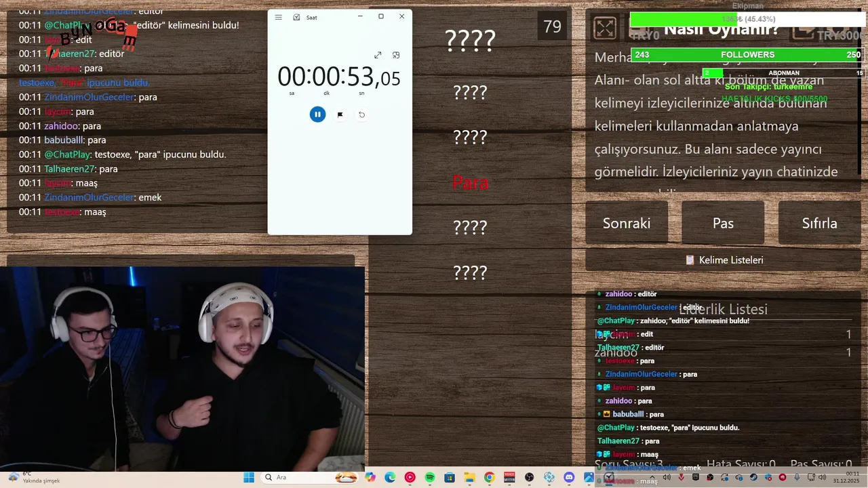Open the Windows Start menu
The image size is (868, 488).
(248, 478)
